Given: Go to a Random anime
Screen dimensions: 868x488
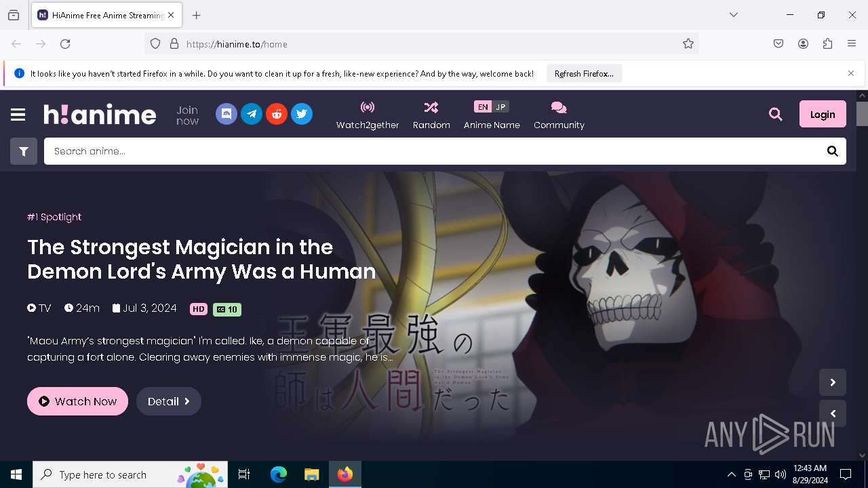Looking at the screenshot, I should click(x=431, y=115).
